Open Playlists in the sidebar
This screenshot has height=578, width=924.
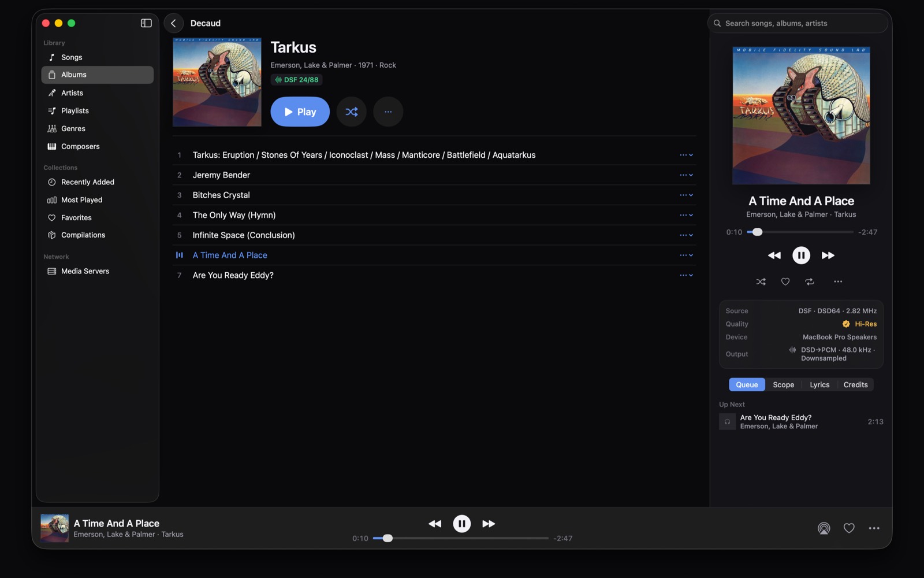click(x=97, y=110)
